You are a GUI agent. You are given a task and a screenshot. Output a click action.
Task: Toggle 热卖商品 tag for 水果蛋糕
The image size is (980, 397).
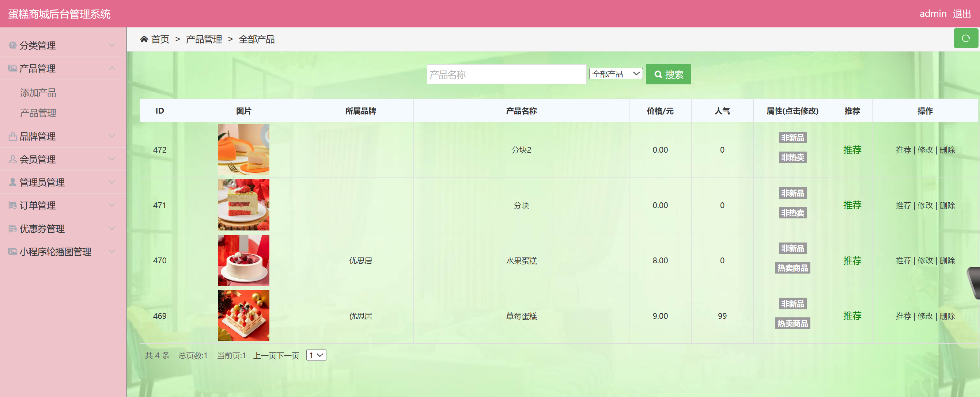[792, 268]
